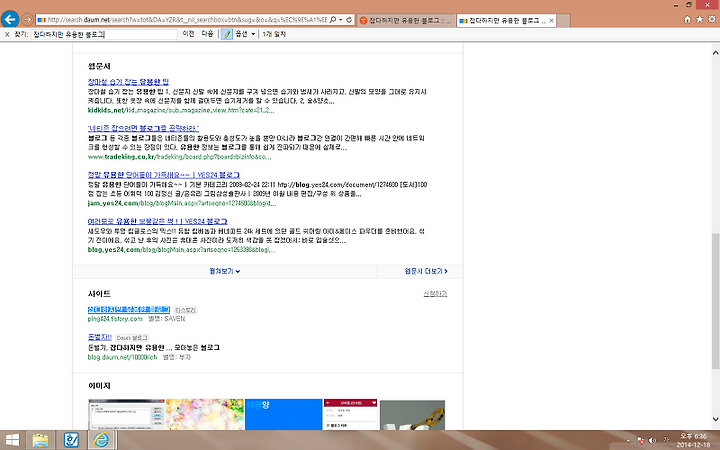The width and height of the screenshot is (720, 450).
Task: Open the address bar dropdown arrow
Action: coord(341,20)
